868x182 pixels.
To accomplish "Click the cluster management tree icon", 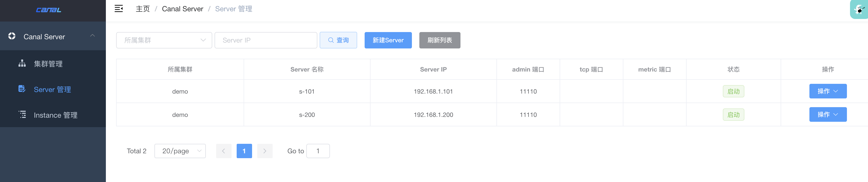I will [22, 63].
